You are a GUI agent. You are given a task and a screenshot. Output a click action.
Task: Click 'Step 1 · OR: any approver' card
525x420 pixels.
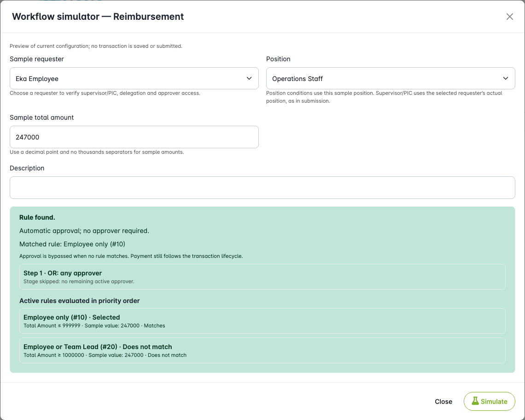[262, 277]
